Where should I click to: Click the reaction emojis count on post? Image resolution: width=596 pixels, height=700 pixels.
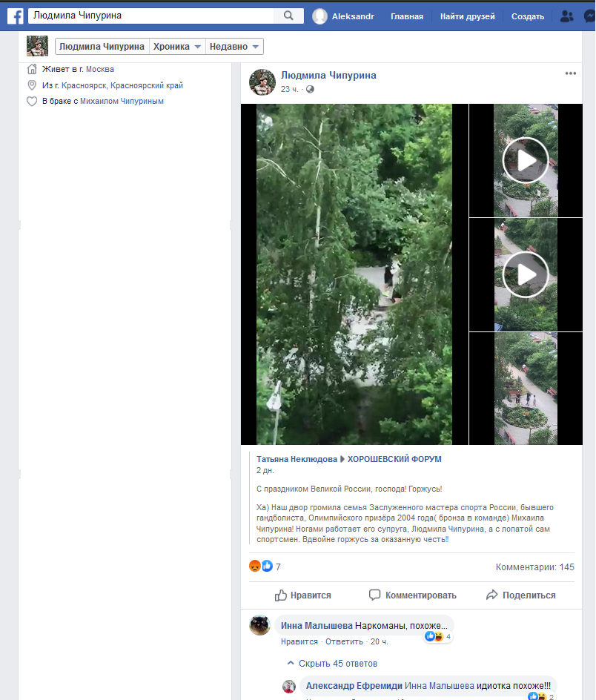point(265,567)
